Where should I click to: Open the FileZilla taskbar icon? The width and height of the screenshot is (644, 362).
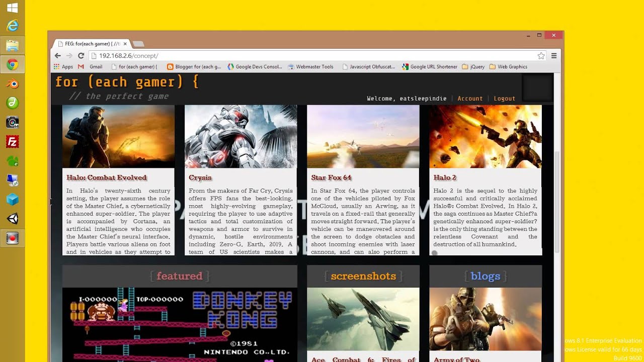point(13,142)
